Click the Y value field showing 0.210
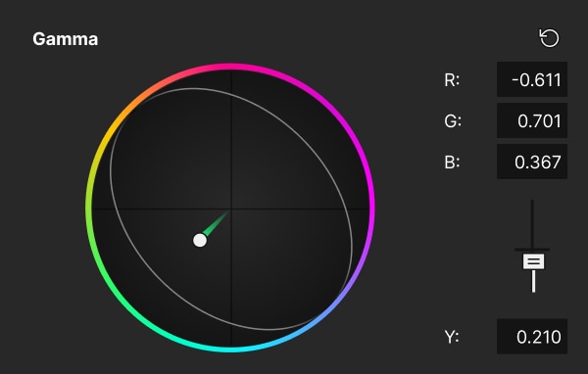Screen dimensions: 588x374 point(532,337)
